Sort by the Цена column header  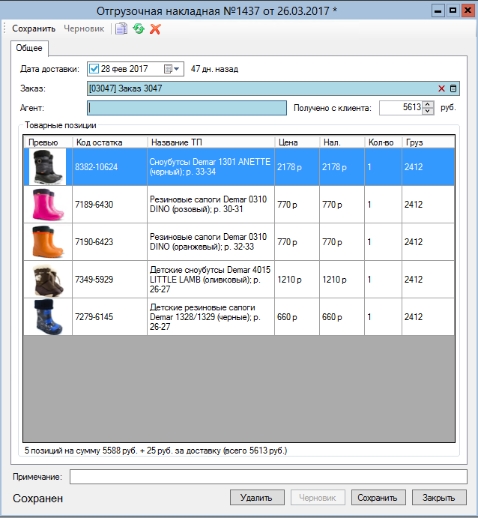[x=297, y=142]
